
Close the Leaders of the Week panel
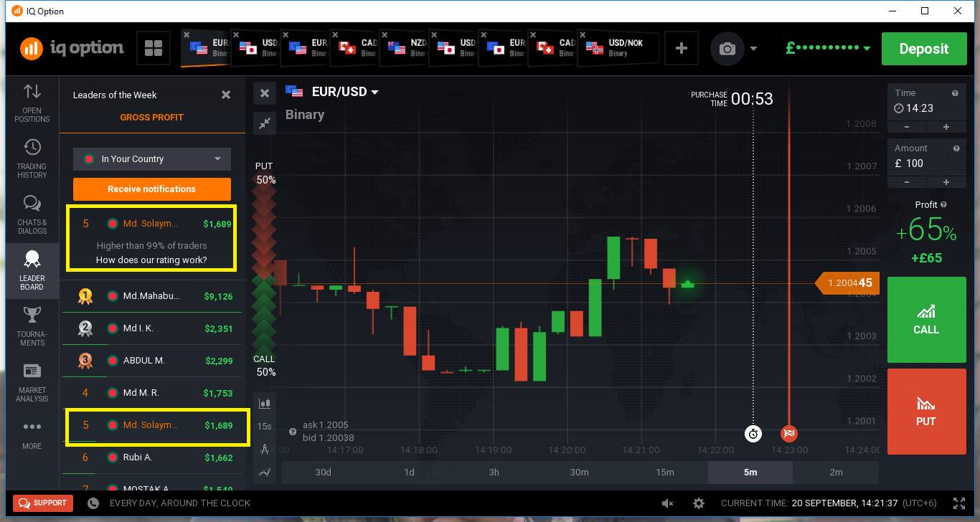(226, 95)
